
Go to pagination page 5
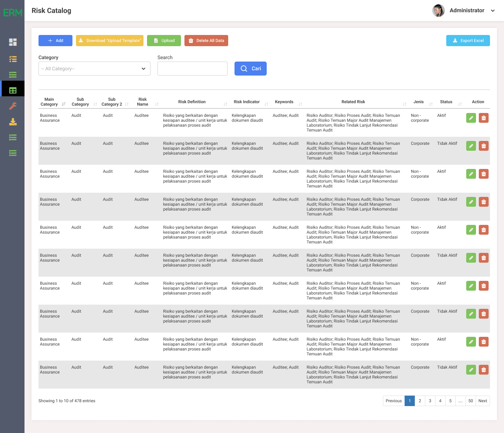tap(450, 401)
